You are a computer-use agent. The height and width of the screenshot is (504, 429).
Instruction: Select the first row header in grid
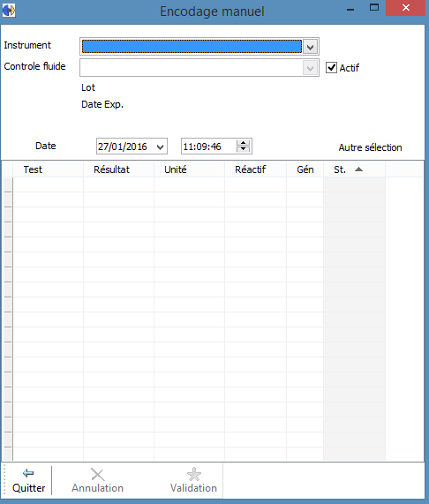pos(8,184)
